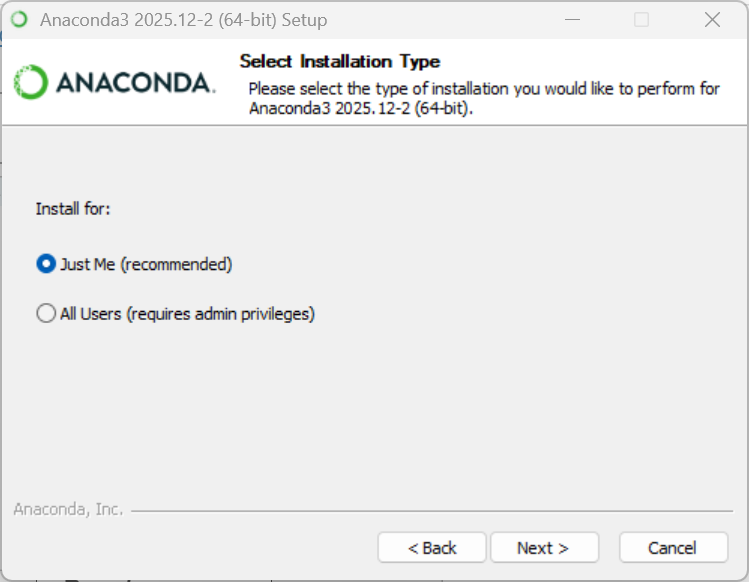Click the "Install for:" label
This screenshot has height=582, width=749.
(73, 209)
